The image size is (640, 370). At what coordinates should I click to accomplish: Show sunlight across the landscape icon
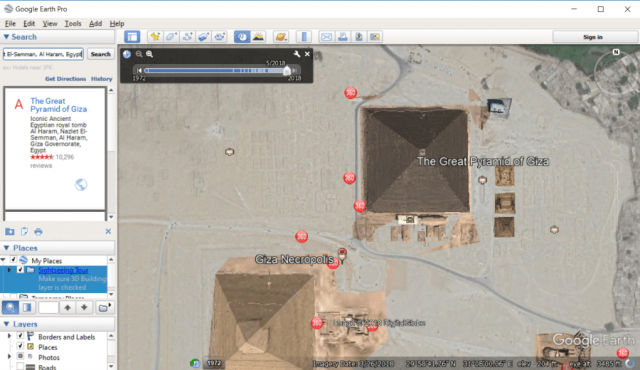tap(258, 37)
